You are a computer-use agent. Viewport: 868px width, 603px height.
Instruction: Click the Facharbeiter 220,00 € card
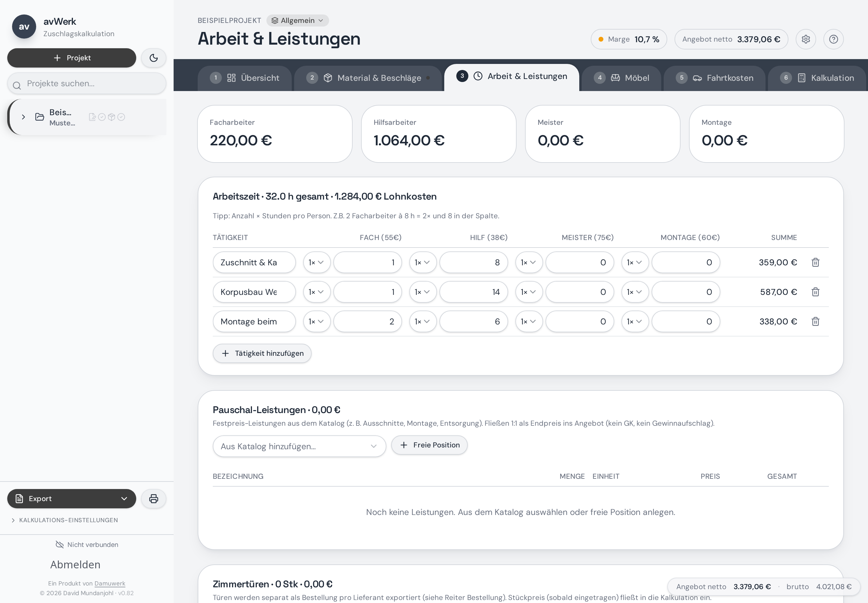pos(275,134)
